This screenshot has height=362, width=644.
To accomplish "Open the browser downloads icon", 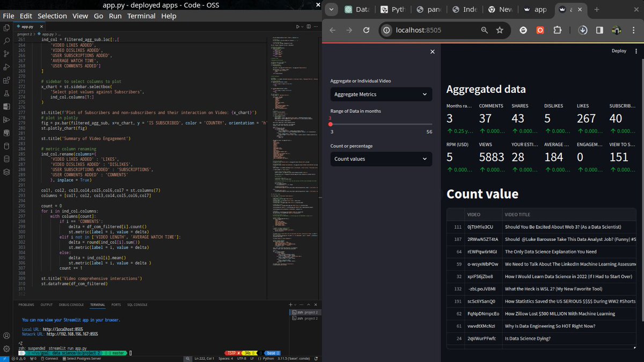I will [583, 31].
